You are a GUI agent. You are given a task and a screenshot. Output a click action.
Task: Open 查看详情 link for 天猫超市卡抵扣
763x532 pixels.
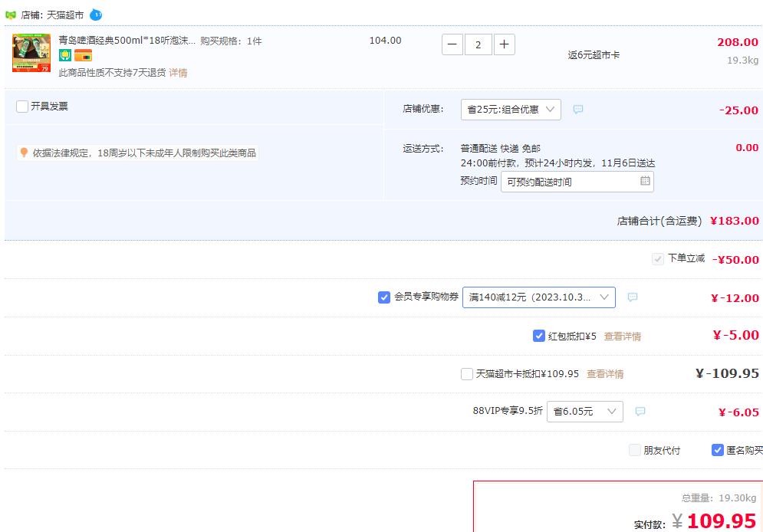(605, 374)
